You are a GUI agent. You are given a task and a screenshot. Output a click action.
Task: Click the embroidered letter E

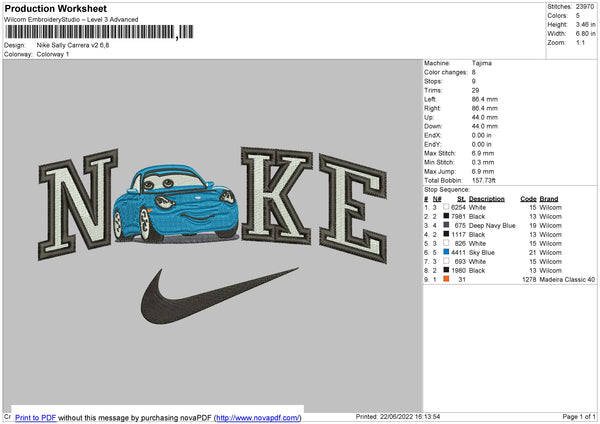[x=353, y=209]
